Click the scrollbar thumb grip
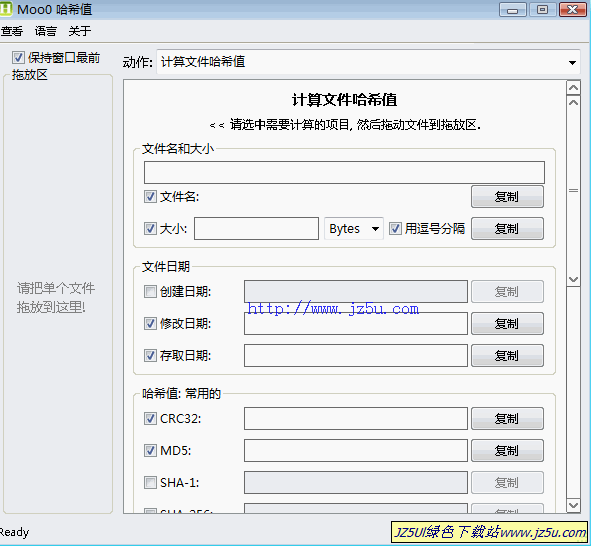Image resolution: width=591 pixels, height=546 pixels. point(573,191)
